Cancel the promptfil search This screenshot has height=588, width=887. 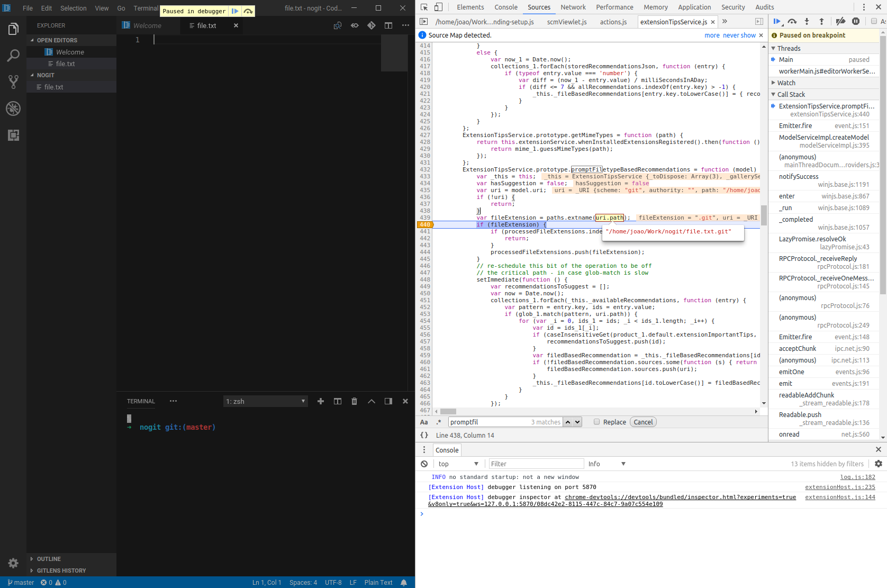642,422
